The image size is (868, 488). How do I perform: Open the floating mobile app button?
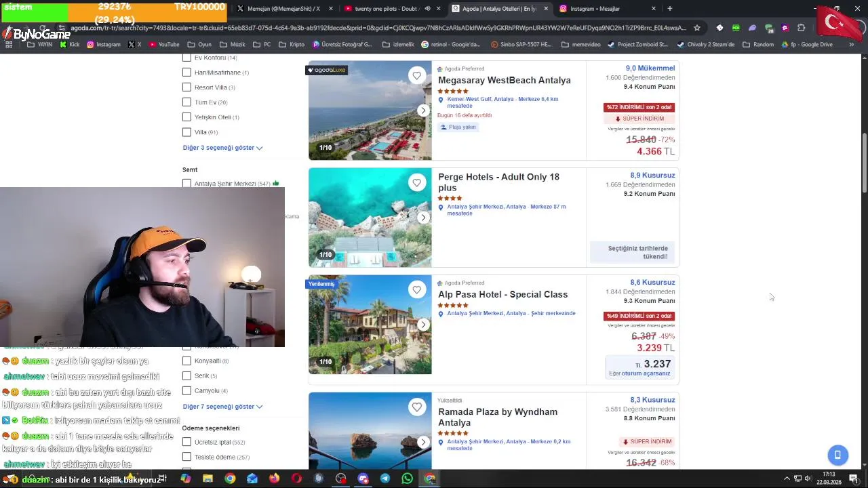coord(837,455)
